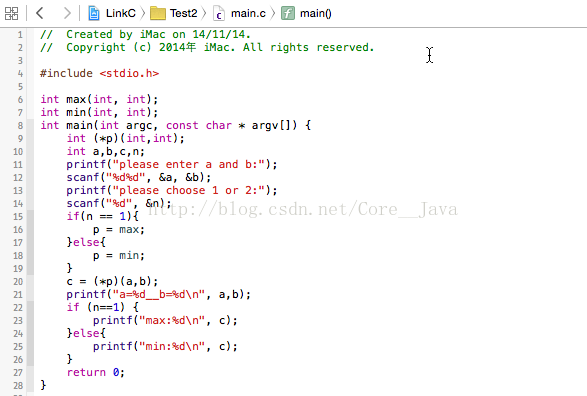
Task: Click 'int (*p)(int,int);' line
Action: click(x=126, y=138)
